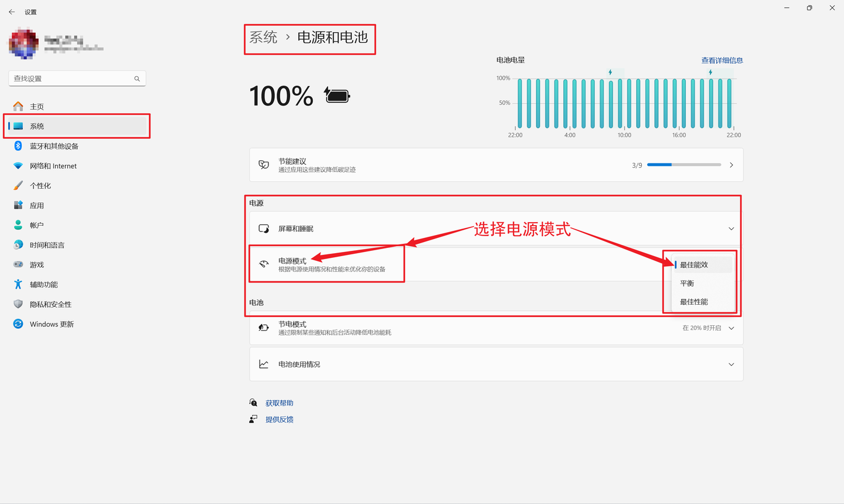Close the 设置 window
This screenshot has width=844, height=504.
click(x=832, y=8)
